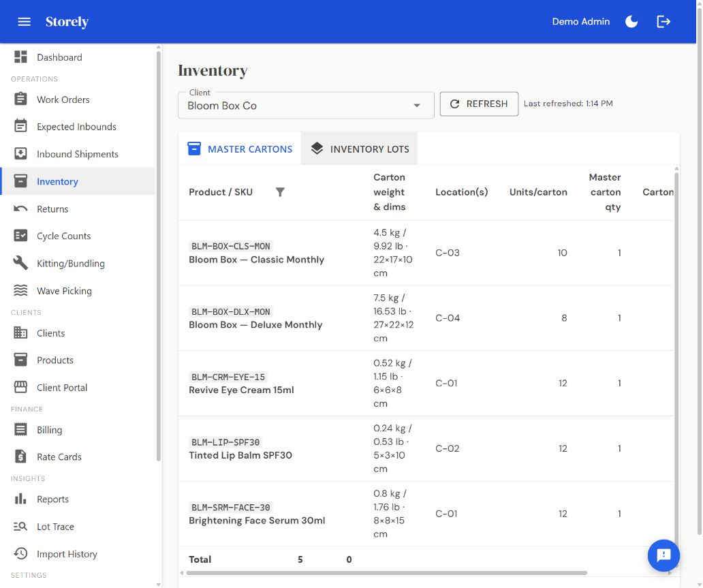The image size is (703, 588).
Task: Click the Billing receipt icon
Action: (20, 430)
